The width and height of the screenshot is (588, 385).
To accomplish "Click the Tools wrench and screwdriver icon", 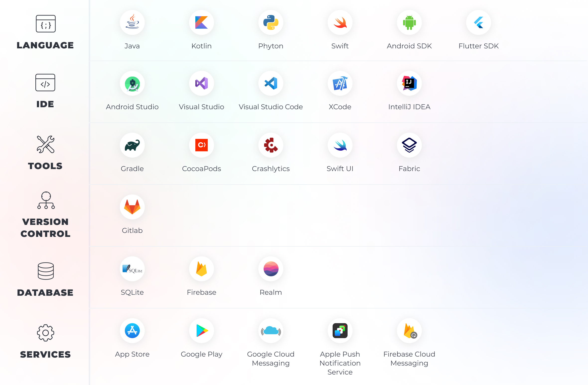I will tap(46, 144).
